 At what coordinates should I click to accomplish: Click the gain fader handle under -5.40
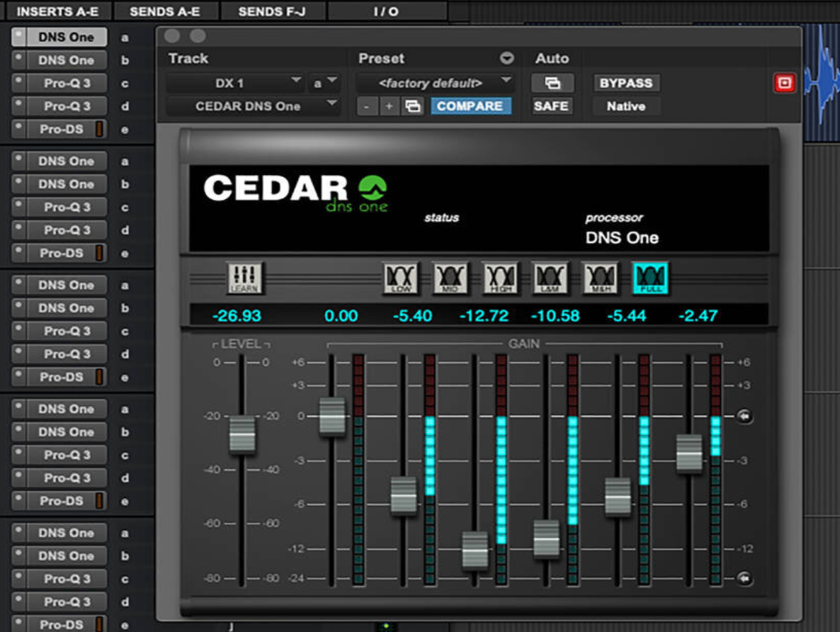point(404,496)
